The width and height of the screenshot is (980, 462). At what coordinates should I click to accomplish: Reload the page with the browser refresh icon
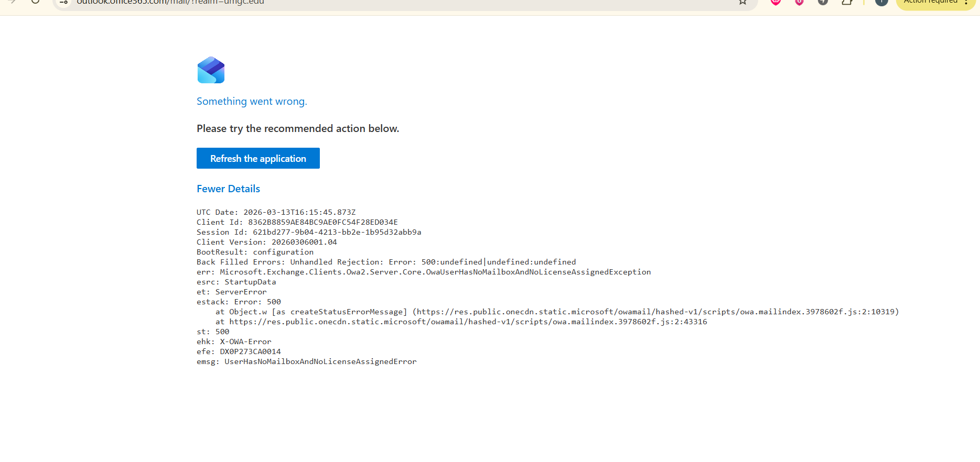tap(35, 2)
